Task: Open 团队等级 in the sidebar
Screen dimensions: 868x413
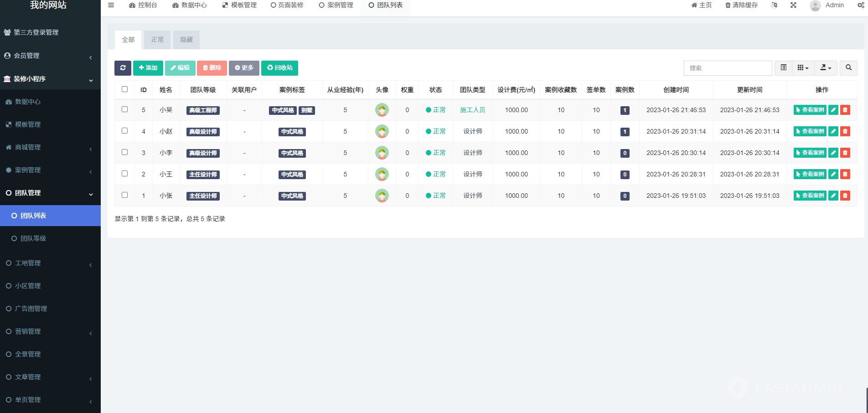Action: pyautogui.click(x=33, y=238)
